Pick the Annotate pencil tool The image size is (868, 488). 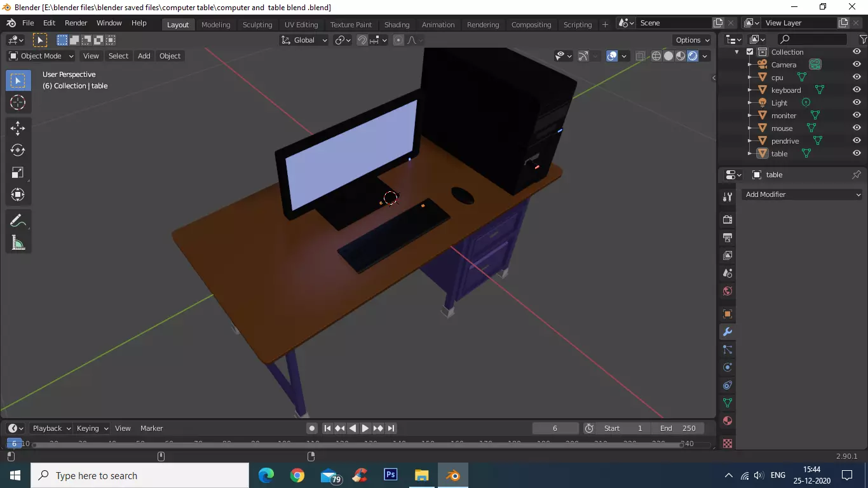(18, 220)
